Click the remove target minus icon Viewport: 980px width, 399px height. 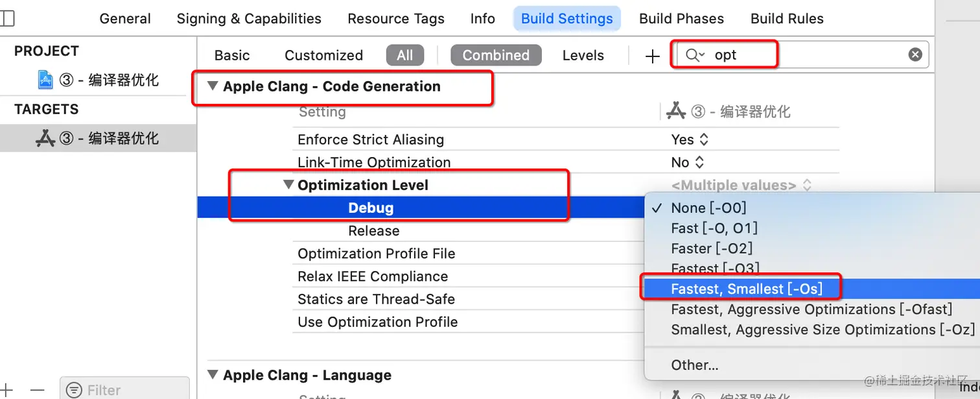pyautogui.click(x=37, y=390)
